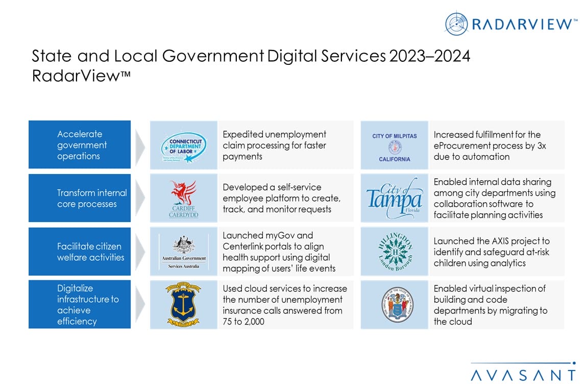The image size is (588, 392).
Task: Click the arrow beside Facilitate citizen welfare activities
Action: point(140,252)
